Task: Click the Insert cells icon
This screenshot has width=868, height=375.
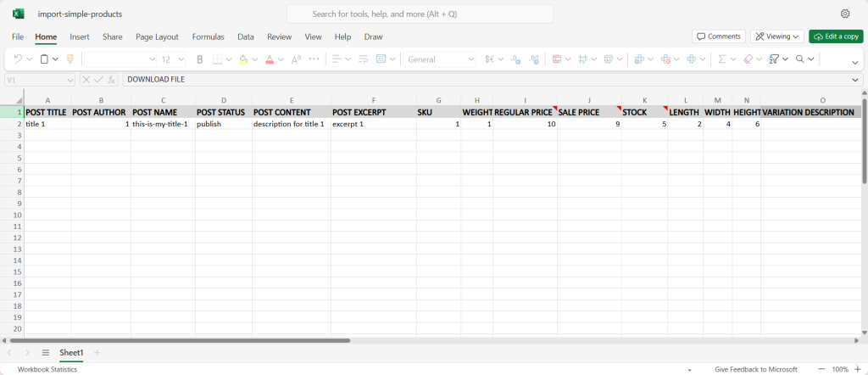Action: coord(639,59)
